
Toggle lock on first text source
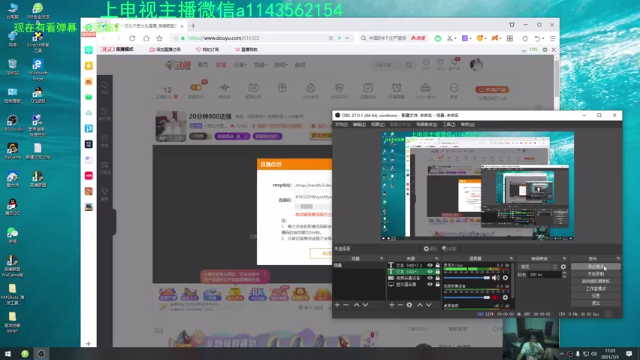438,265
